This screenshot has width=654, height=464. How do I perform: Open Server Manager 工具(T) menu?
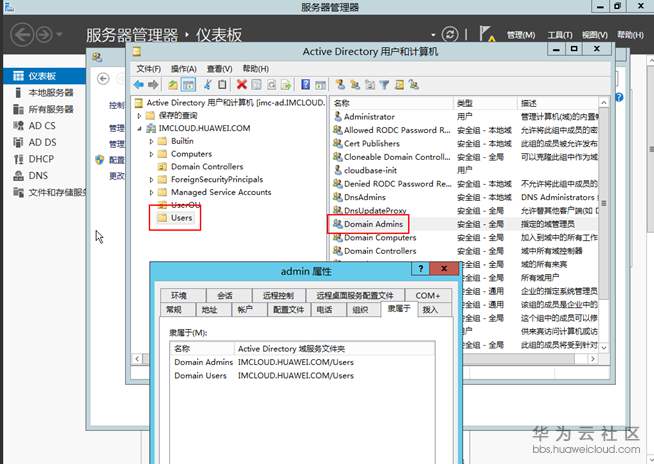coord(560,35)
